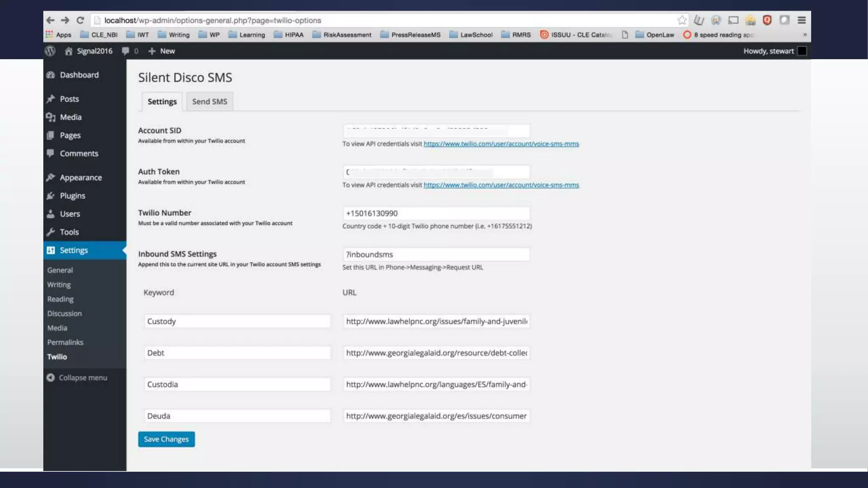Click the Twilio Number input field

[436, 213]
